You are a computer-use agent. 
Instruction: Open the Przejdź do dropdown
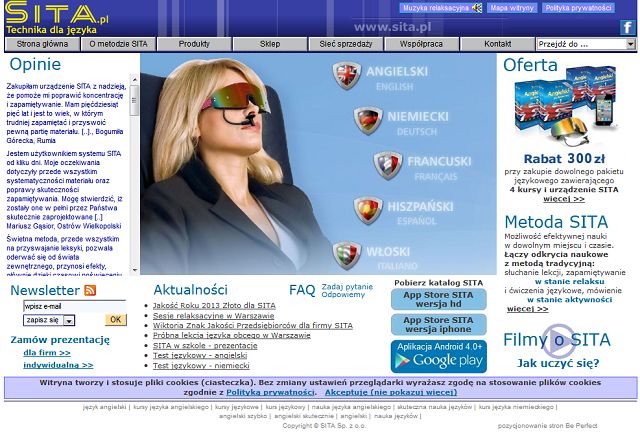click(x=586, y=44)
